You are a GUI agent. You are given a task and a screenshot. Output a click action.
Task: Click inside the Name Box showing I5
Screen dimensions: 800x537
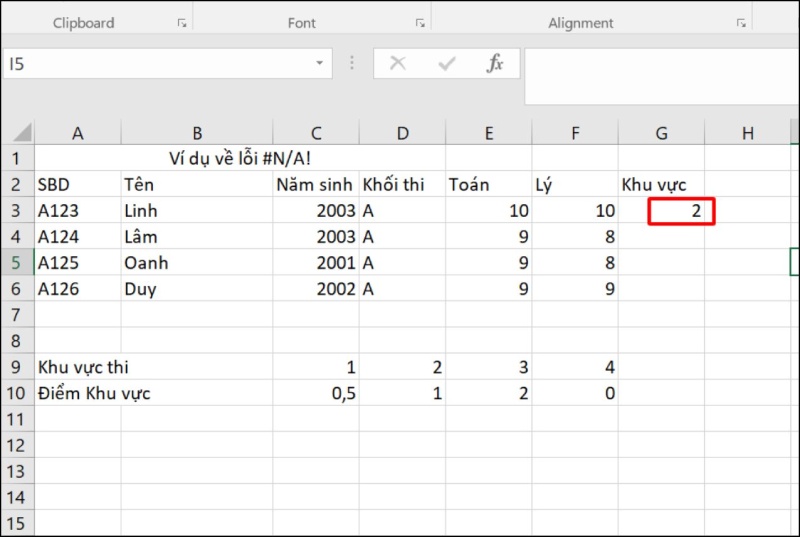click(150, 64)
